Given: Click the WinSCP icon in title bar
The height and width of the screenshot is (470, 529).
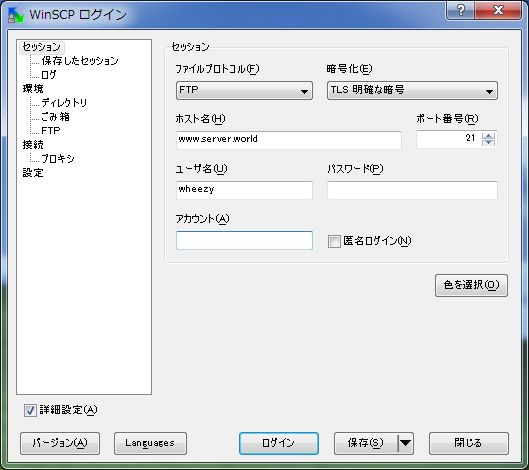Looking at the screenshot, I should click(16, 15).
